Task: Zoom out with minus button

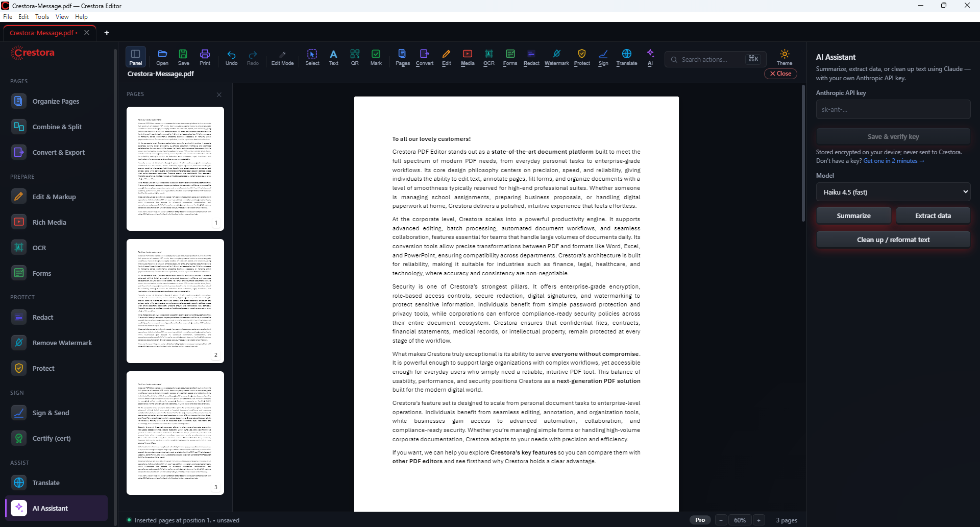Action: (x=721, y=520)
